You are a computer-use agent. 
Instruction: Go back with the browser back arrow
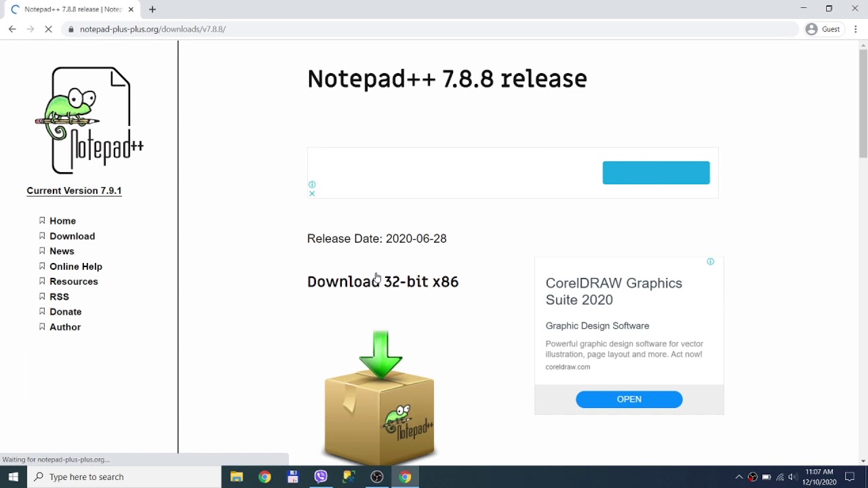point(12,29)
